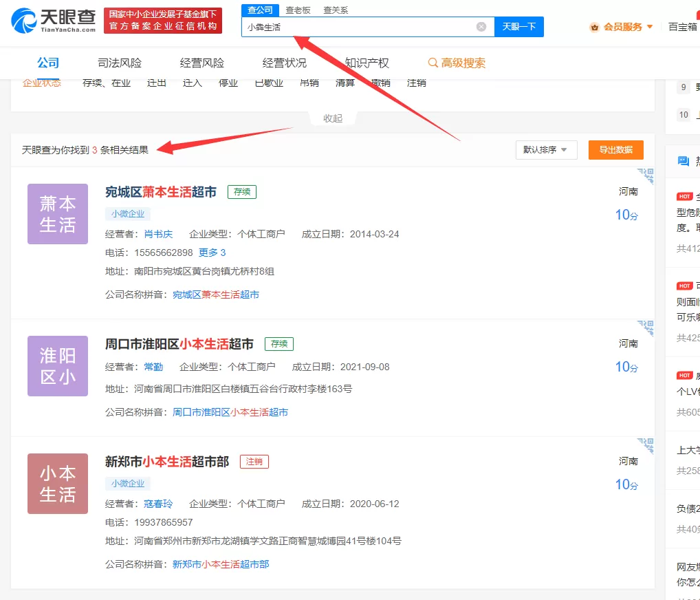The image size is (700, 600).
Task: Click the pinyin link 新郑市小本生活超市部
Action: (x=221, y=565)
